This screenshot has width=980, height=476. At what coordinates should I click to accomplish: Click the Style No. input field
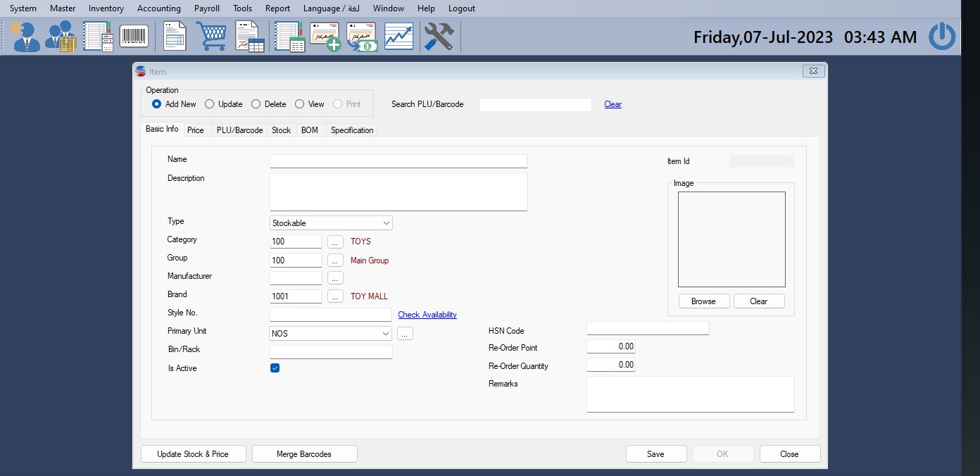tap(331, 315)
